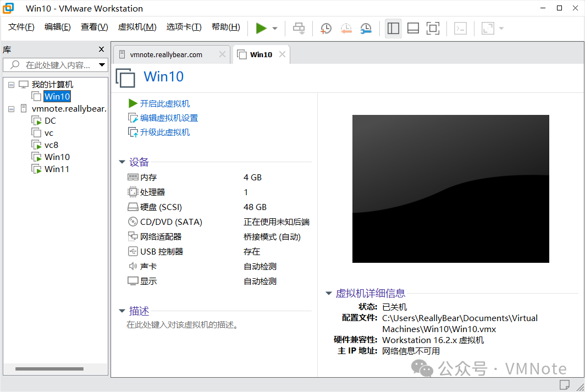Screen dimensions: 585x392
Task: Collapse the 虚拟机详细信息 section
Action: [329, 293]
